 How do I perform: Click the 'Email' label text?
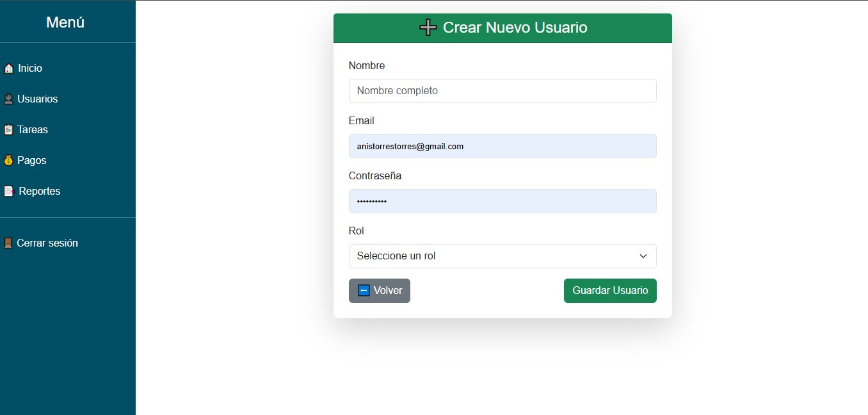[361, 121]
